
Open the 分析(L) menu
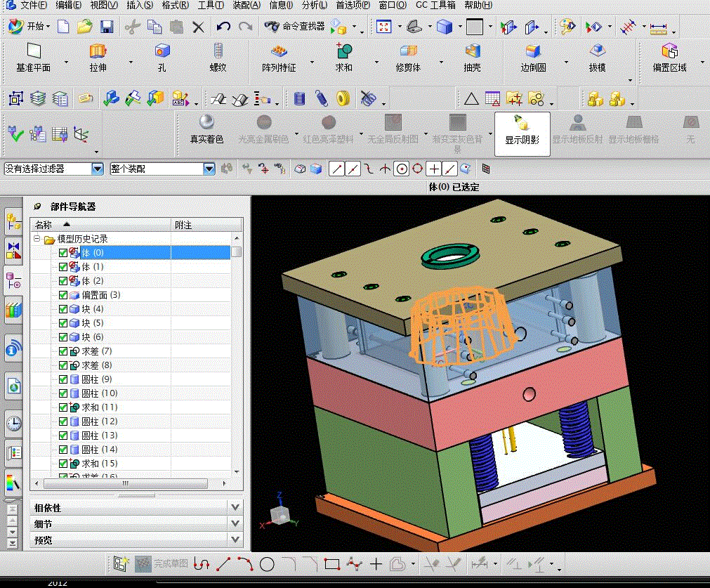pos(313,5)
